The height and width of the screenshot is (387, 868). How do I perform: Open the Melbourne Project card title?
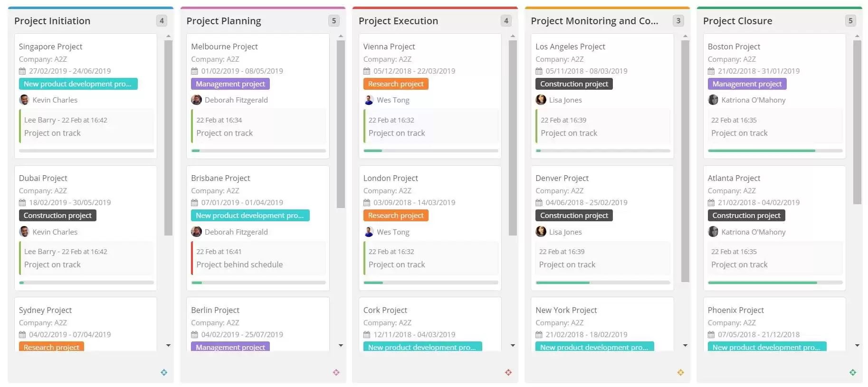[224, 47]
